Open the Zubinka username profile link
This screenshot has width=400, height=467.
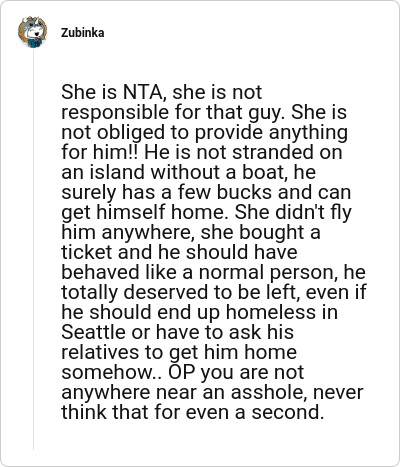[82, 33]
